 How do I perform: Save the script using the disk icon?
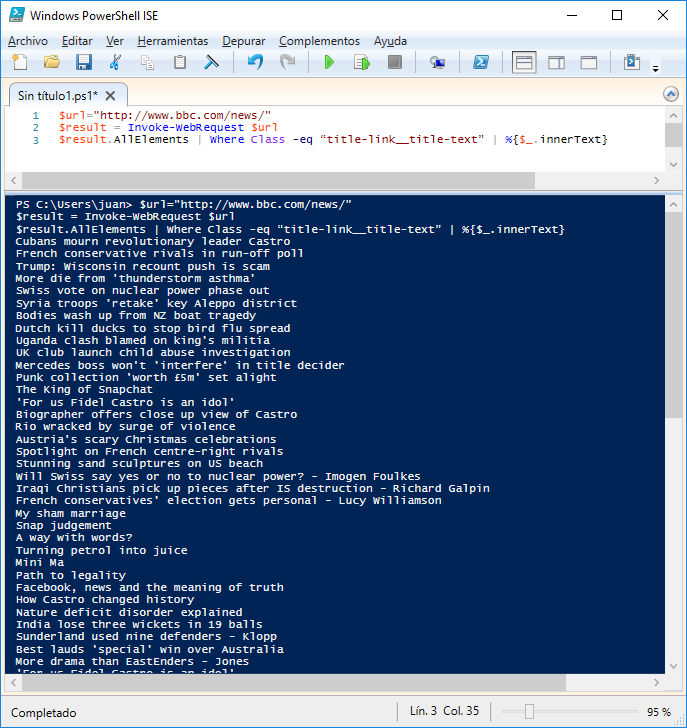pyautogui.click(x=84, y=63)
